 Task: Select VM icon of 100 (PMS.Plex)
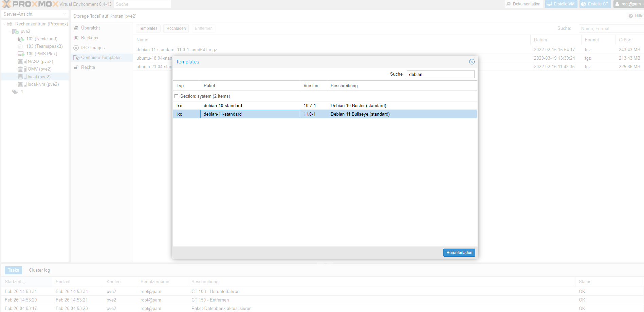21,54
